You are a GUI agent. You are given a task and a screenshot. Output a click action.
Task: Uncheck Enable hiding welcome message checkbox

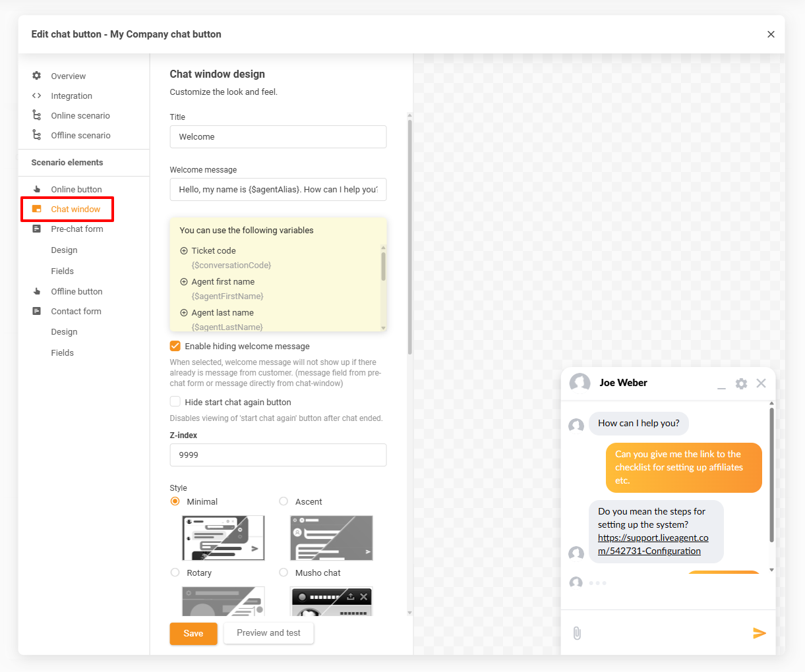pyautogui.click(x=175, y=346)
